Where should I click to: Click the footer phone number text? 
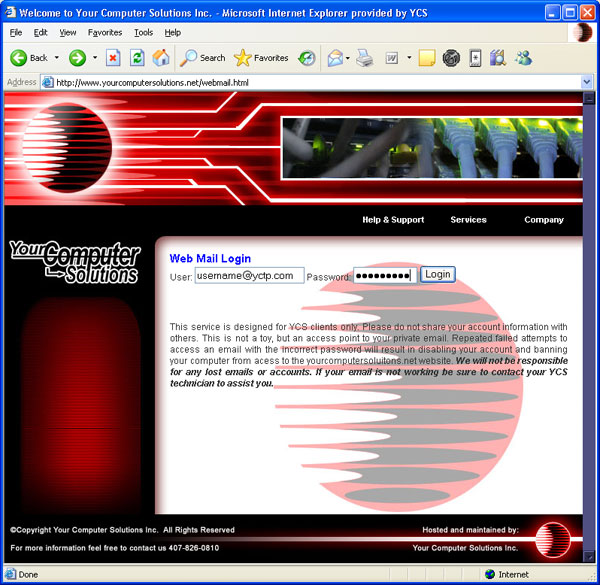[194, 548]
